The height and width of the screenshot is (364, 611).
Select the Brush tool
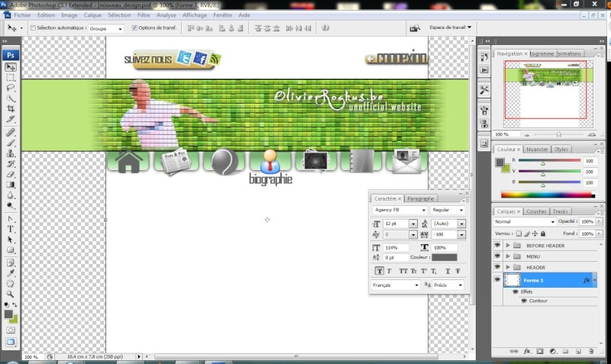tap(11, 143)
